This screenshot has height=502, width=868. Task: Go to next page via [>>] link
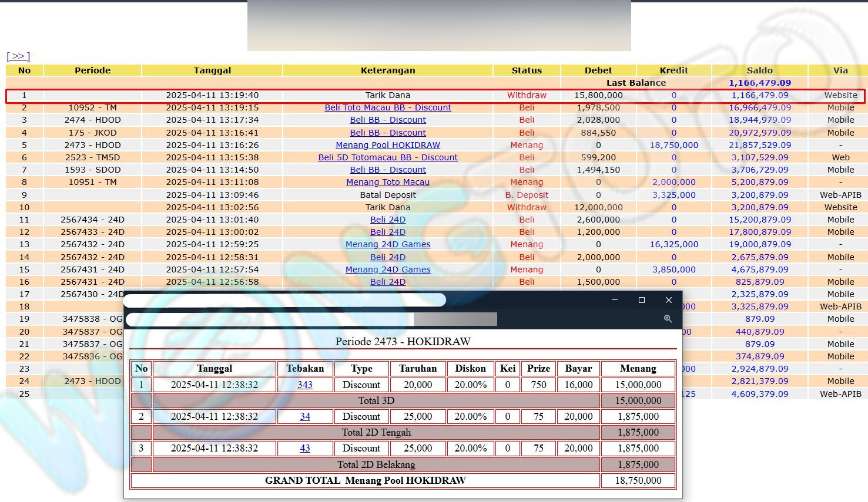[18, 56]
